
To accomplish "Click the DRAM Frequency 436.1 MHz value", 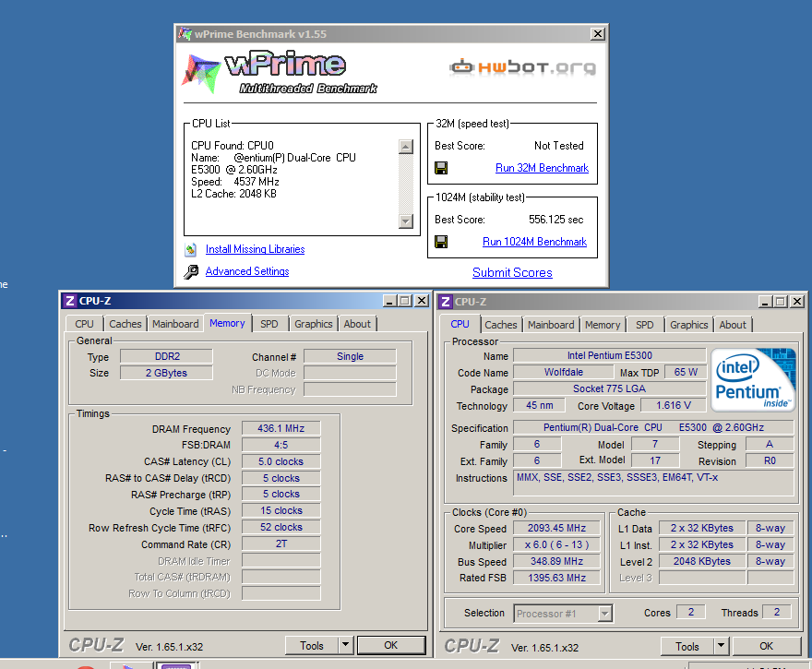I will pyautogui.click(x=281, y=429).
